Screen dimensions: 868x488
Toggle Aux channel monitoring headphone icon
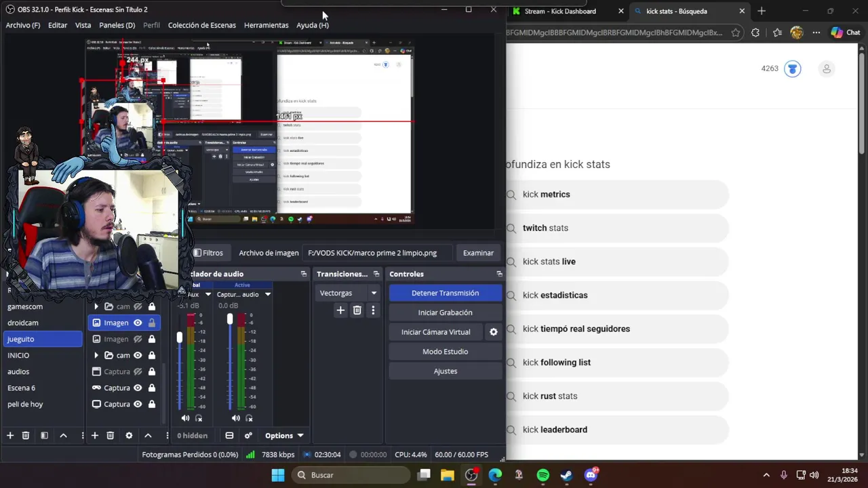[x=199, y=418]
